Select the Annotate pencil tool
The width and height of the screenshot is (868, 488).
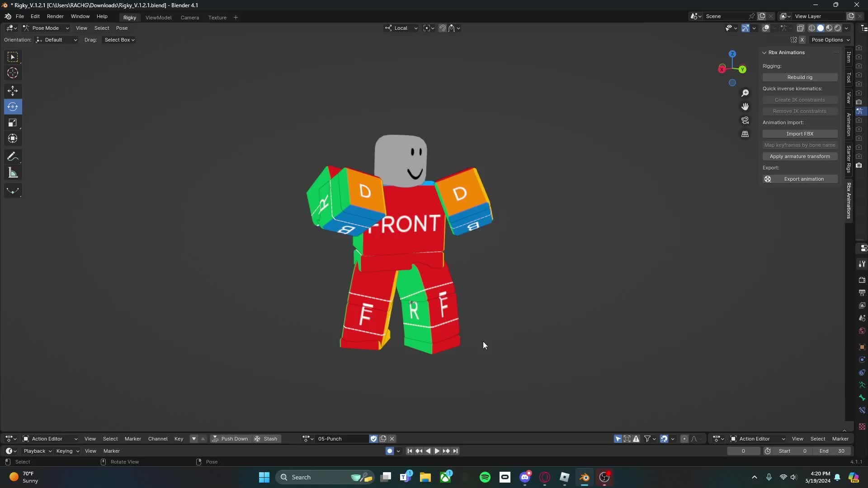tap(13, 157)
